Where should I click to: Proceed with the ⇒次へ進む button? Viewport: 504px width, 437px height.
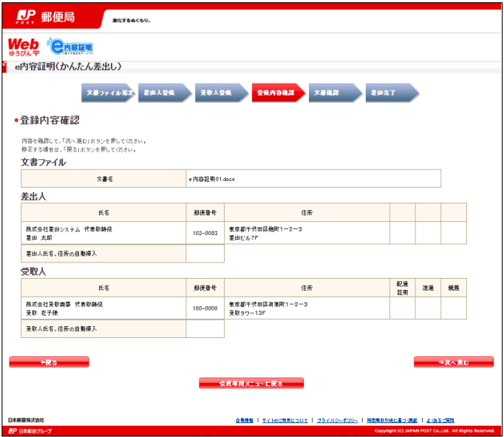coord(454,362)
